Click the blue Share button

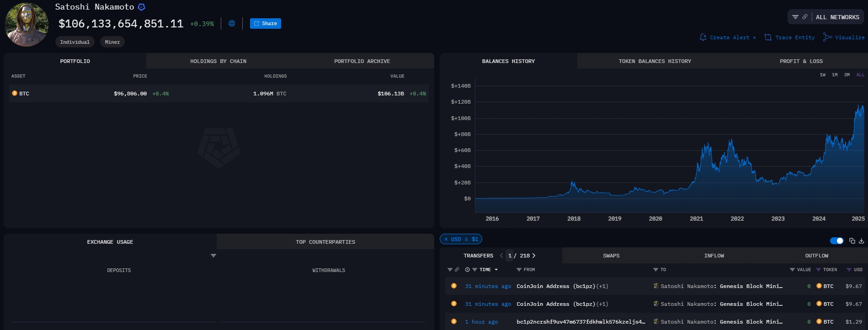tap(266, 23)
